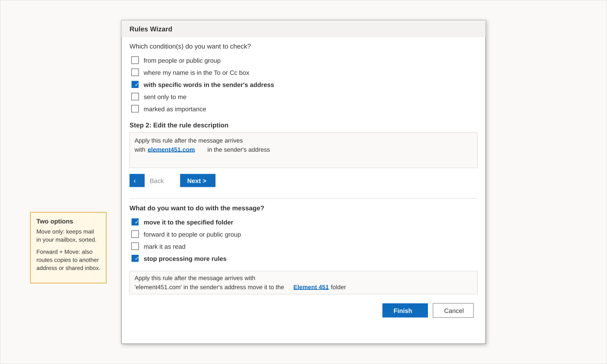Click inside the Step 2 rule description box
607x364 pixels.
point(303,150)
